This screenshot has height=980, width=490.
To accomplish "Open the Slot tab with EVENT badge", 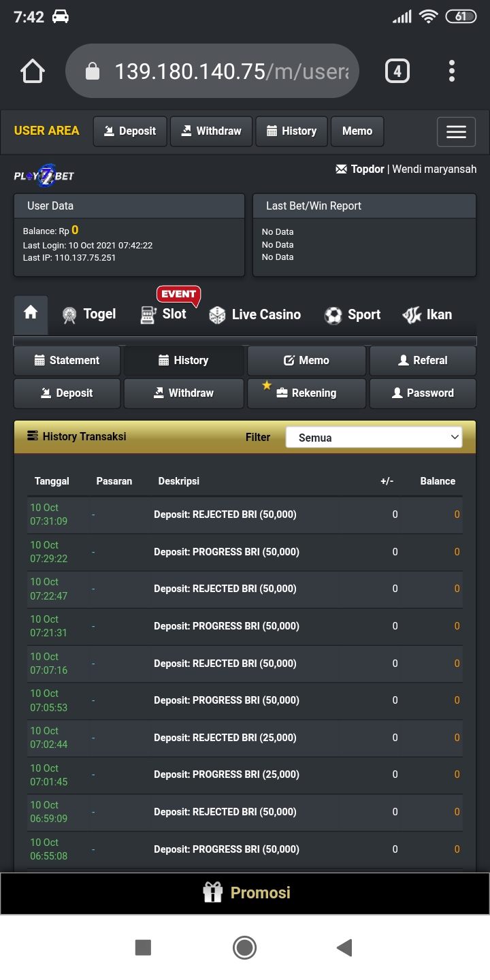I will click(x=165, y=314).
